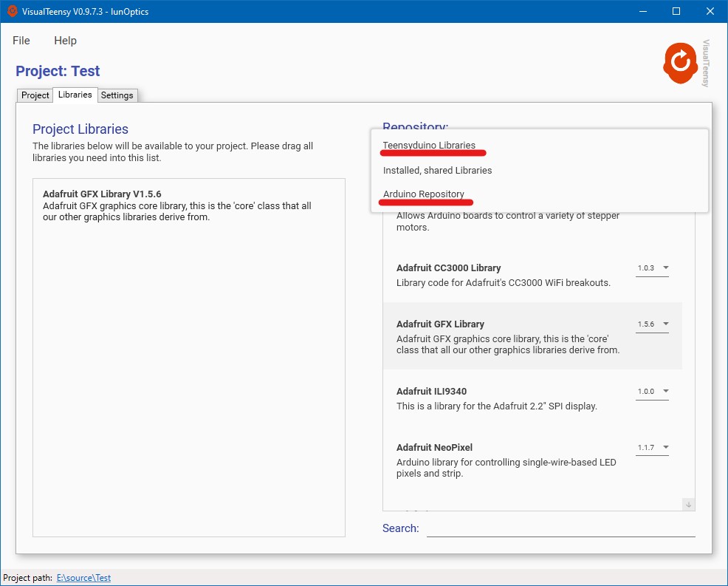Maximize the VisualTeensy window
728x586 pixels.
point(676,11)
